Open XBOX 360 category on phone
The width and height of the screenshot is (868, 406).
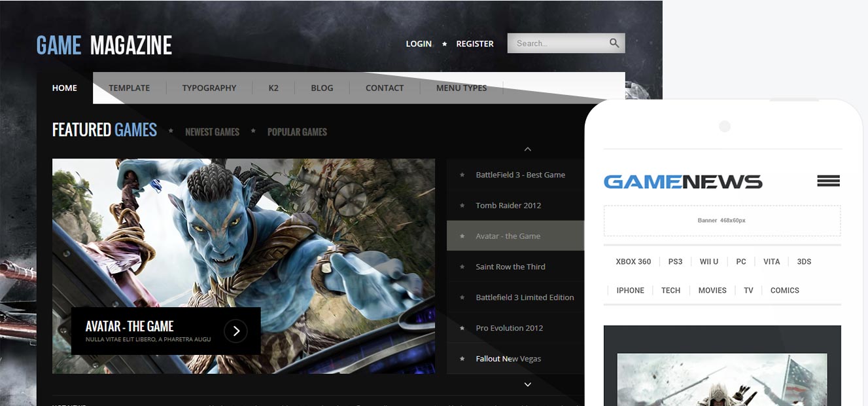click(x=633, y=261)
